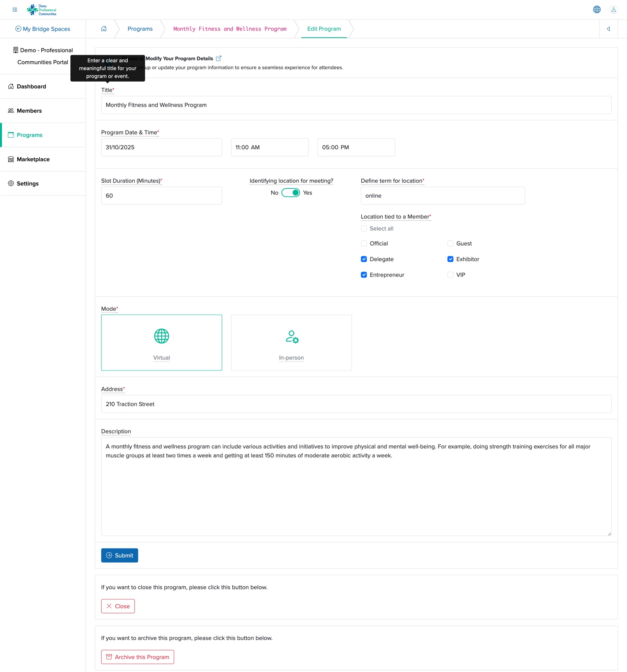Screen dimensions: 627x672
Task: Click the Title label
Action: tap(108, 90)
